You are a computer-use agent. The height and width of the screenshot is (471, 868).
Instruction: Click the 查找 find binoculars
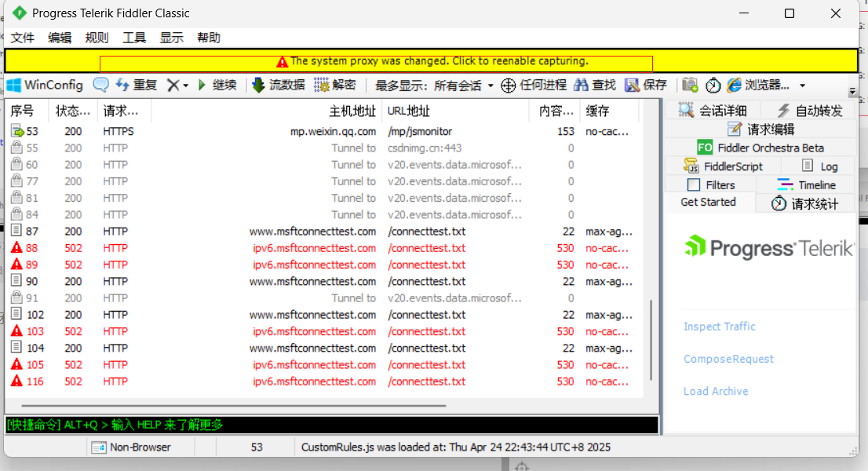595,86
